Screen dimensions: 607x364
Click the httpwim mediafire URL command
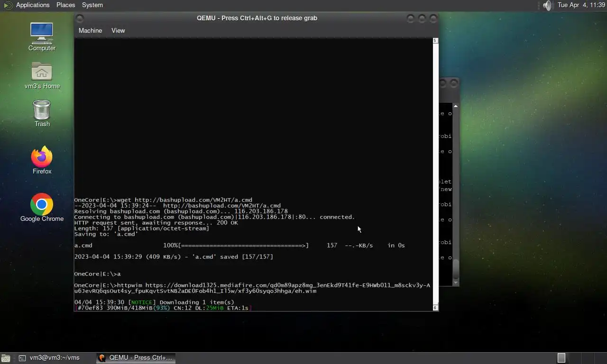click(252, 288)
